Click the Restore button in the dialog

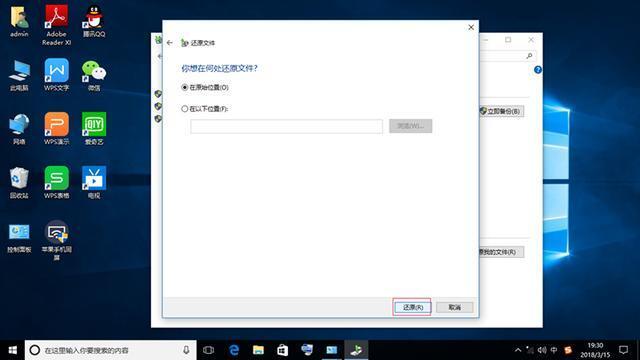[x=412, y=307]
